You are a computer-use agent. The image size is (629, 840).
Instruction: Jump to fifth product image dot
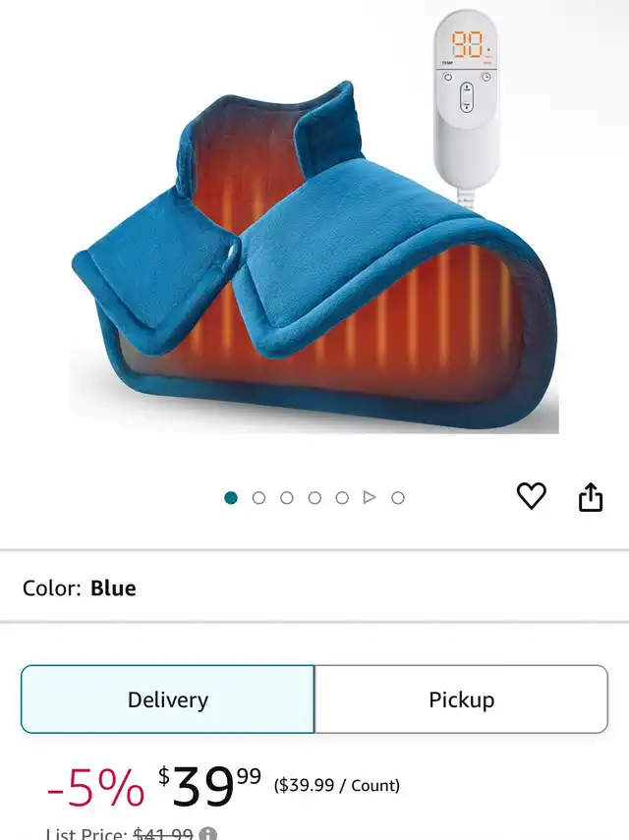click(342, 498)
